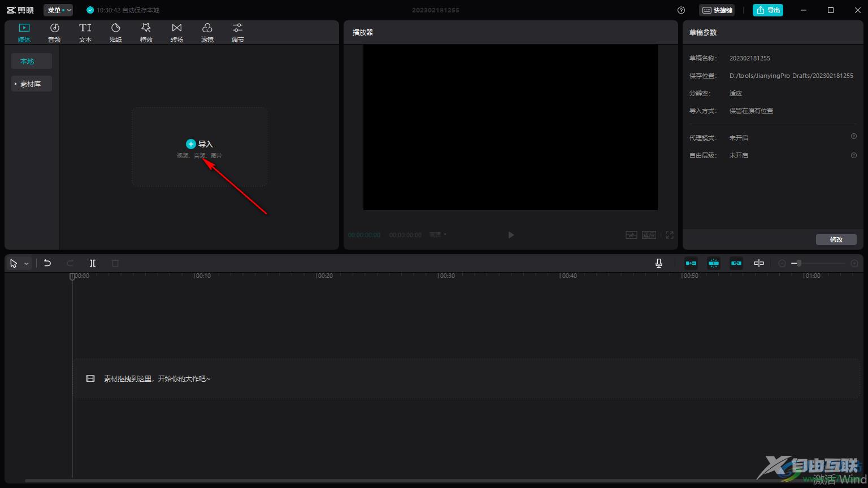Zoom in the timeline with plus icon
Screen dimensions: 868x488
[x=854, y=263]
